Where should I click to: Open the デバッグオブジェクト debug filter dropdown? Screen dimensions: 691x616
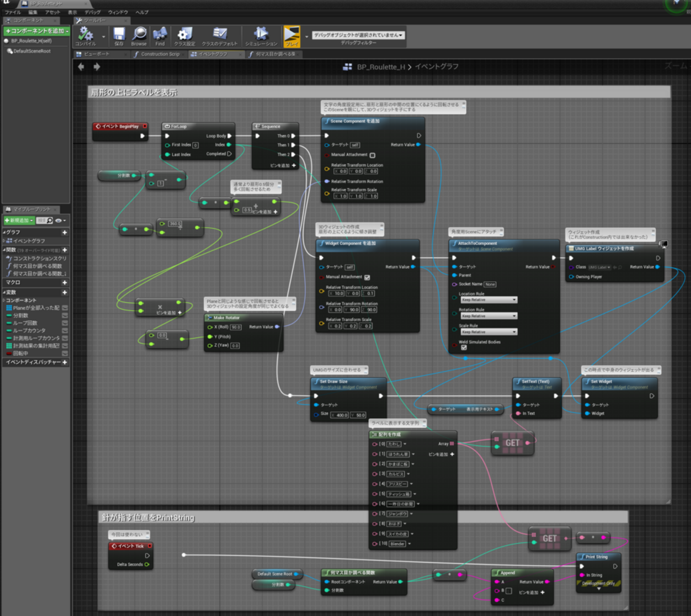coord(358,35)
